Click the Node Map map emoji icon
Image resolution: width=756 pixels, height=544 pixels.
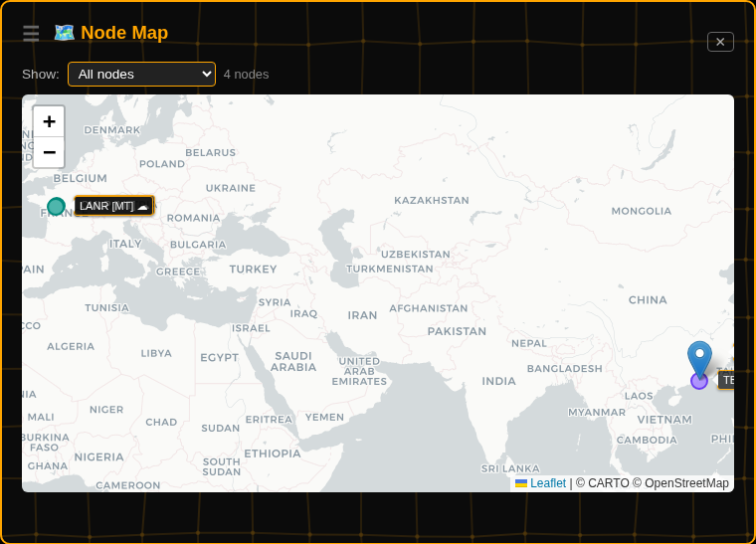64,33
